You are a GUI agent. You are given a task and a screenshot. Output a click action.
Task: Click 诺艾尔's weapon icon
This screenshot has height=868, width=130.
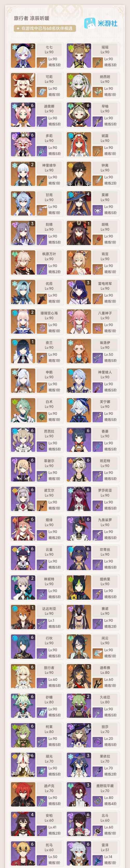[x=42, y=505]
